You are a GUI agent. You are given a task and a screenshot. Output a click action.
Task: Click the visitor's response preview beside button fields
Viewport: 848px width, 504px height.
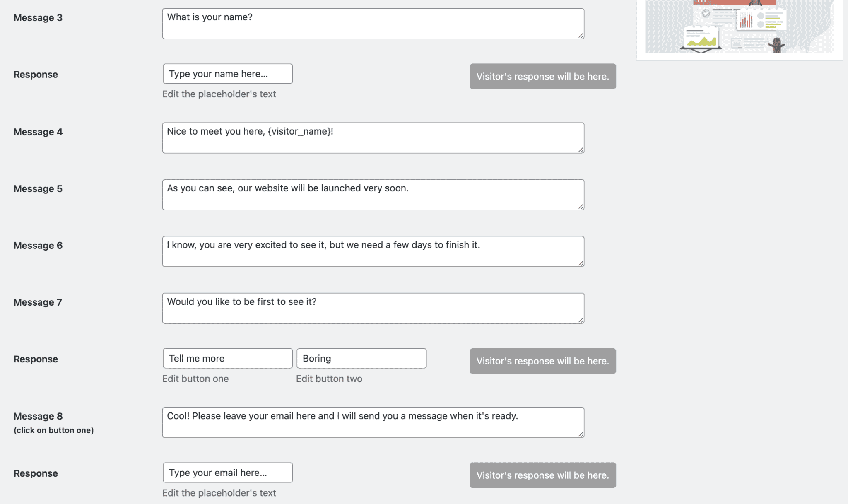pyautogui.click(x=543, y=361)
